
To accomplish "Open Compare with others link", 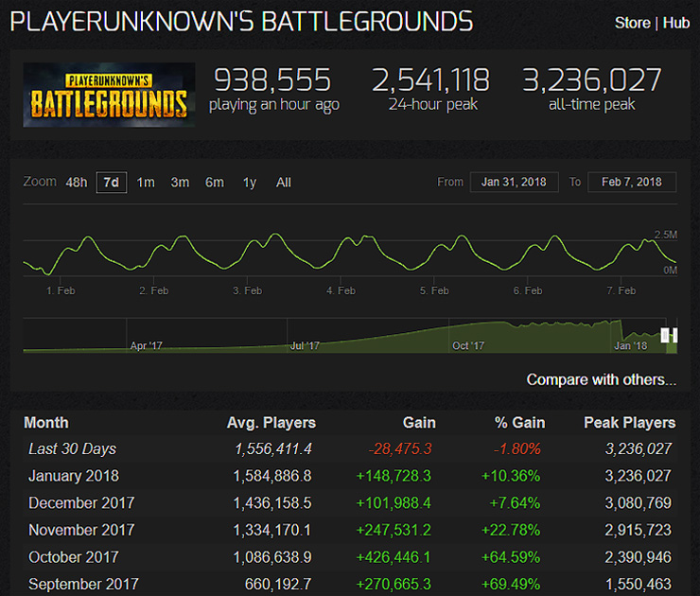I will click(602, 379).
